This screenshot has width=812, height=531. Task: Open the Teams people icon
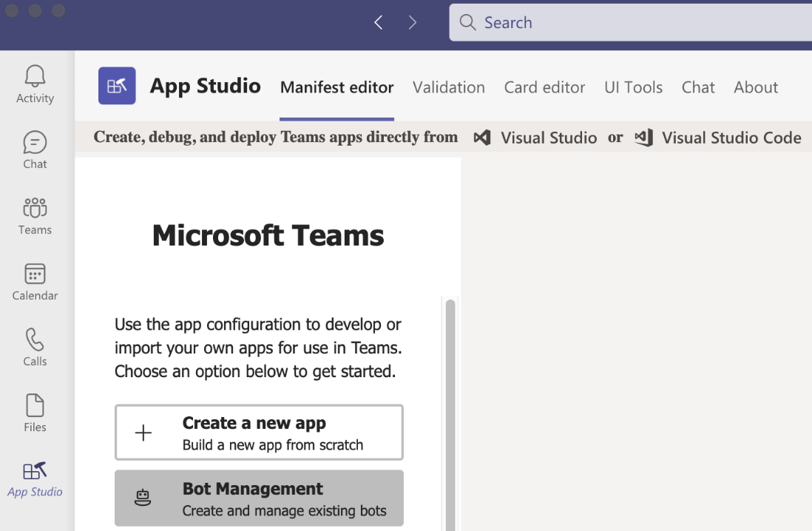35,208
